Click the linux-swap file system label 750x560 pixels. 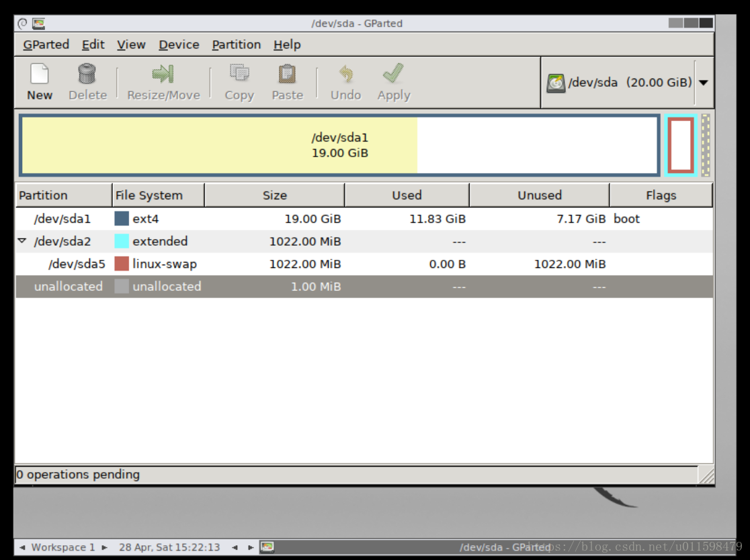pyautogui.click(x=165, y=264)
